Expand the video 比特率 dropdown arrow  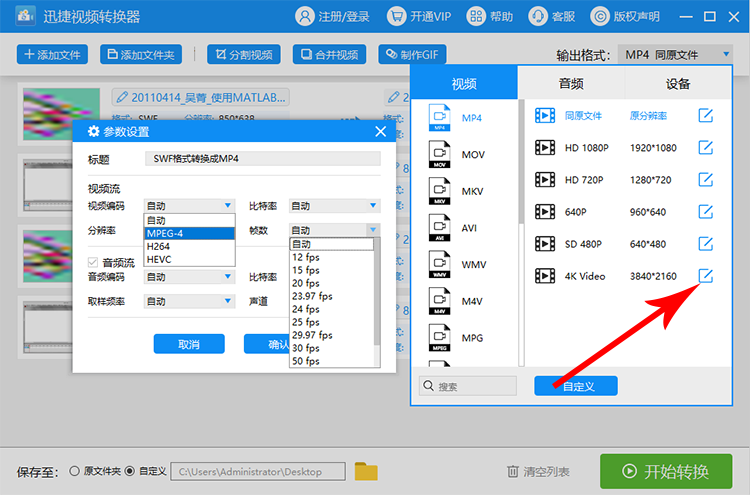(x=373, y=206)
